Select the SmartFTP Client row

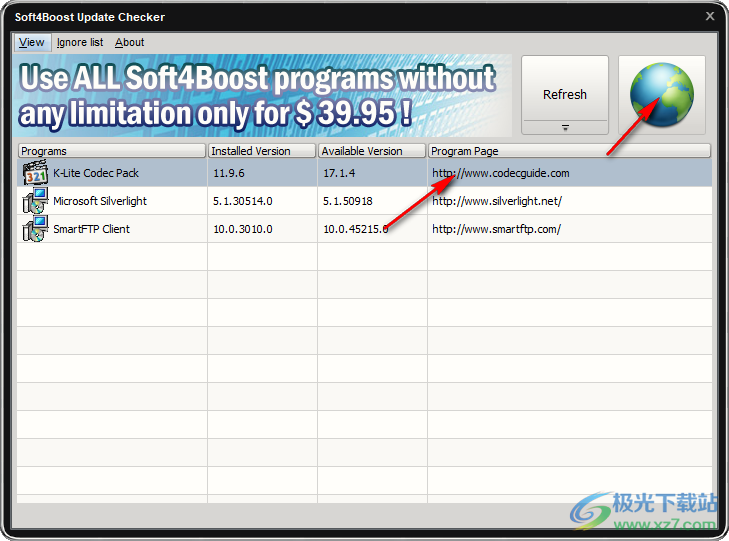(x=364, y=229)
